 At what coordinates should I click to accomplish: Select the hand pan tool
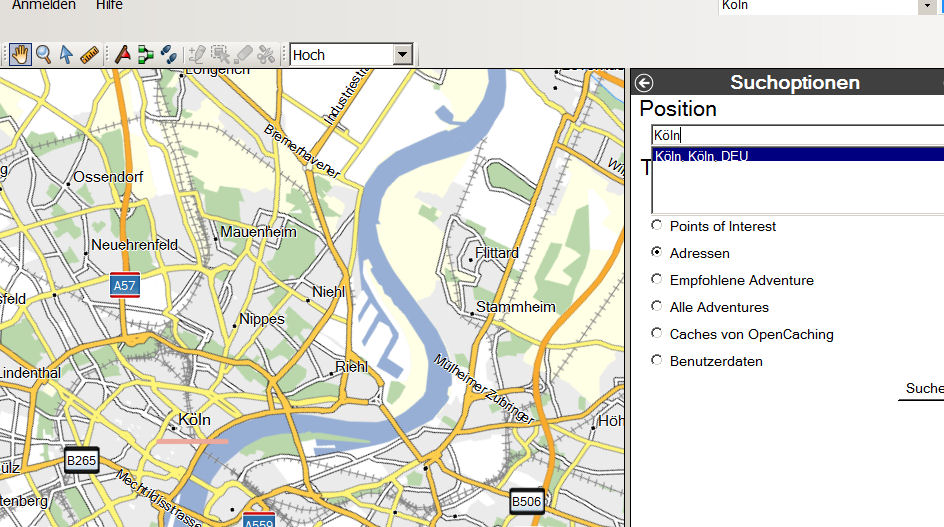(21, 54)
